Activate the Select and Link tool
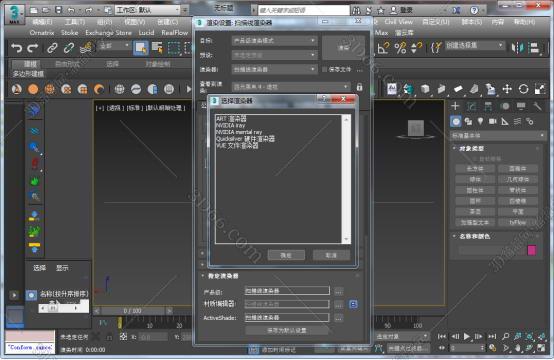This screenshot has height=360, width=554. (x=52, y=48)
